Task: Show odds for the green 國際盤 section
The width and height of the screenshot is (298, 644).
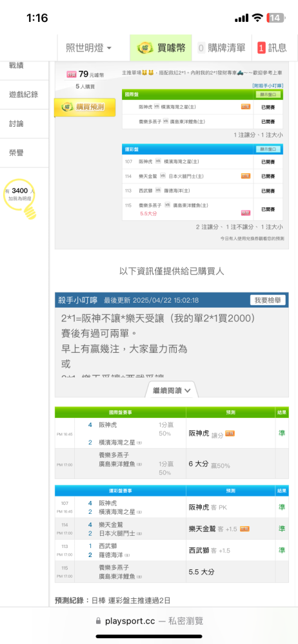Action: pyautogui.click(x=268, y=95)
